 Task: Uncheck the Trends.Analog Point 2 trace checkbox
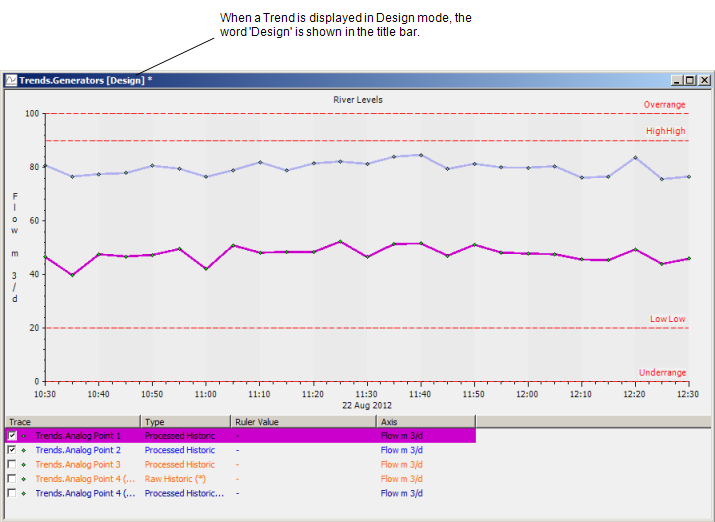coord(12,450)
